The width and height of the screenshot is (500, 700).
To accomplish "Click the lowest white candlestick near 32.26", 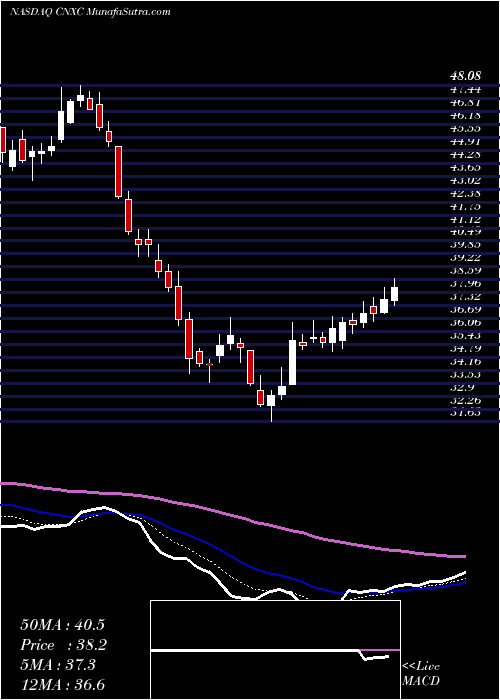I will (x=271, y=405).
